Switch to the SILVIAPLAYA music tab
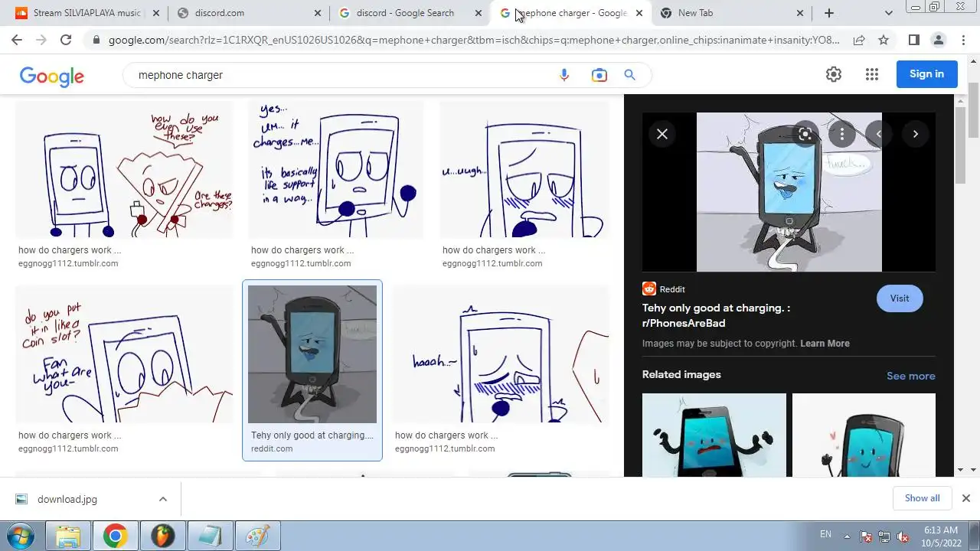This screenshot has width=980, height=551. click(x=88, y=13)
